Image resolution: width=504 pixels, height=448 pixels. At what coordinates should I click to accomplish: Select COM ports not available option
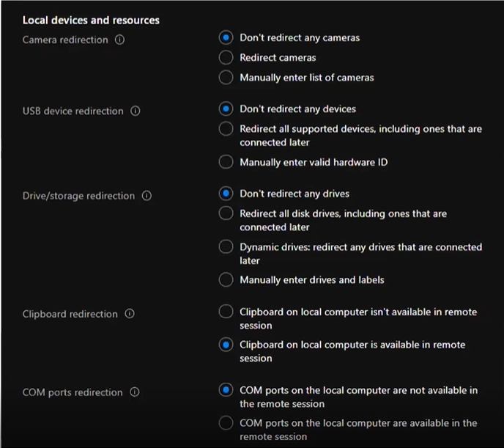(226, 391)
